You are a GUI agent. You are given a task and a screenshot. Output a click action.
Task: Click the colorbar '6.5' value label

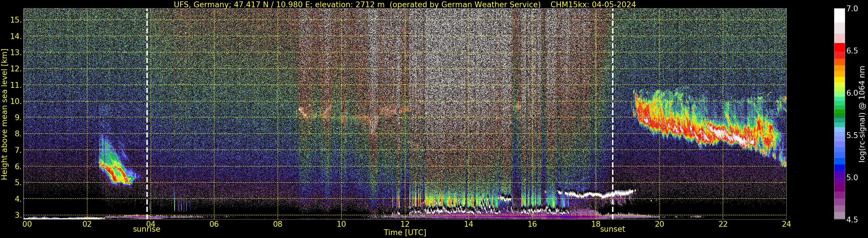point(852,51)
